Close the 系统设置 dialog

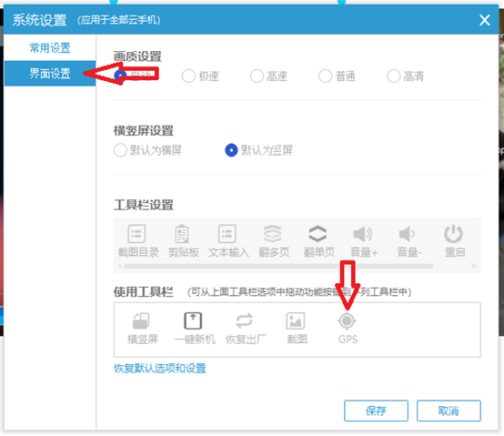point(484,20)
